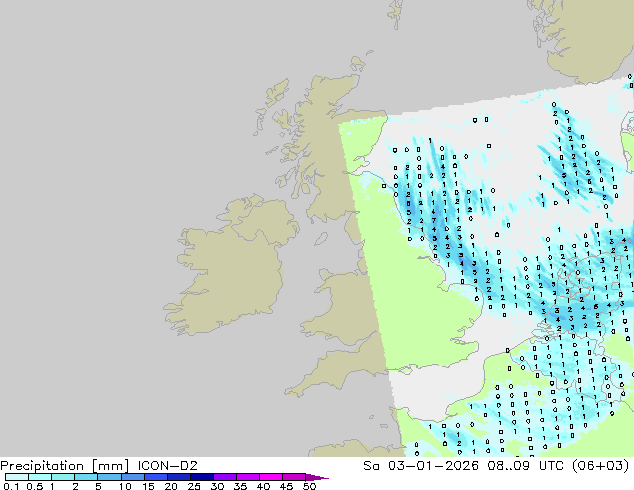Click the 40–45 mm magenta legend swatch
The width and height of the screenshot is (634, 490).
[271, 477]
